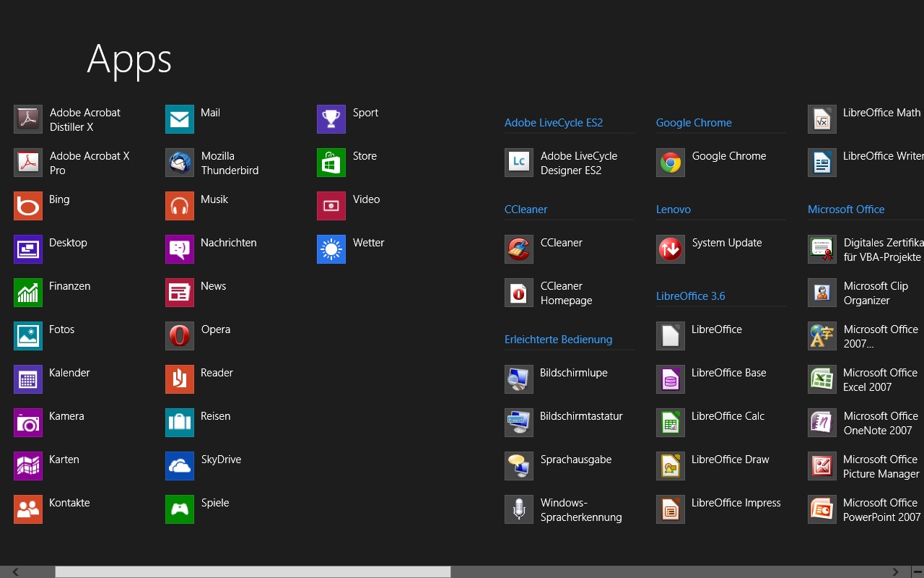
Task: Open the Store app icon
Action: click(331, 163)
